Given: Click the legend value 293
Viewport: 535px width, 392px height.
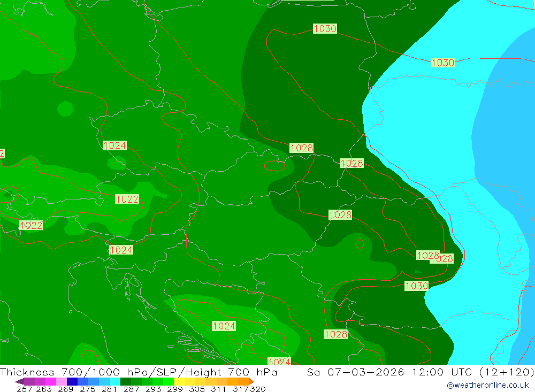Looking at the screenshot, I should [x=153, y=389].
